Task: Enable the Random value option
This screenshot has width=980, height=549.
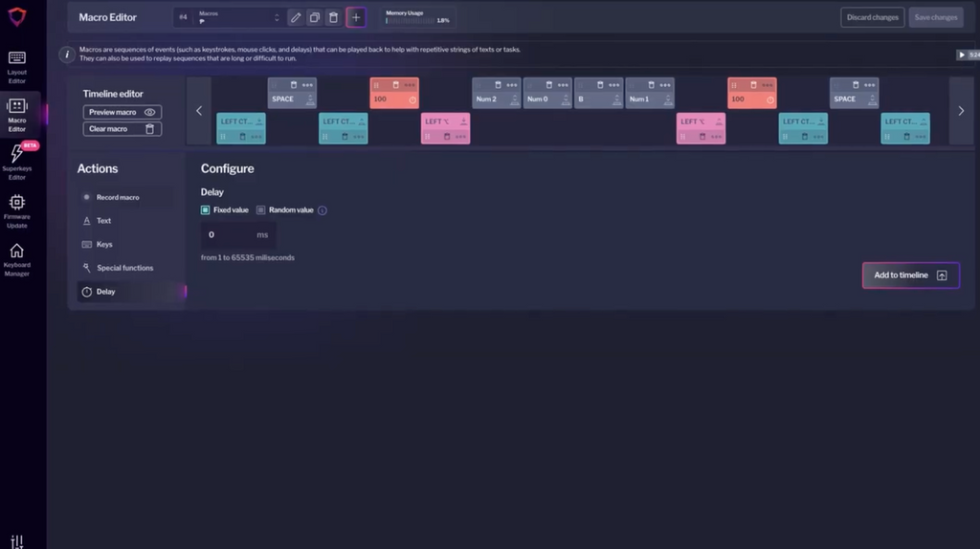Action: [x=261, y=210]
